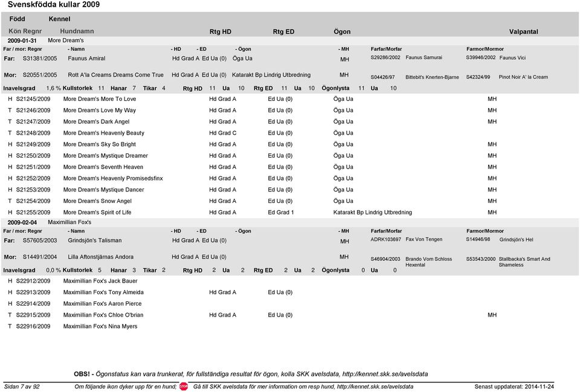Click registration number 'S31381/2005'
This screenshot has width=580, height=392.
[40, 59]
